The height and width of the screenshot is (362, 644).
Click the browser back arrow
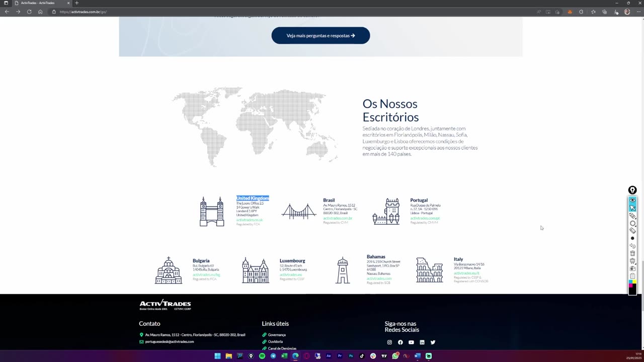coord(7,12)
